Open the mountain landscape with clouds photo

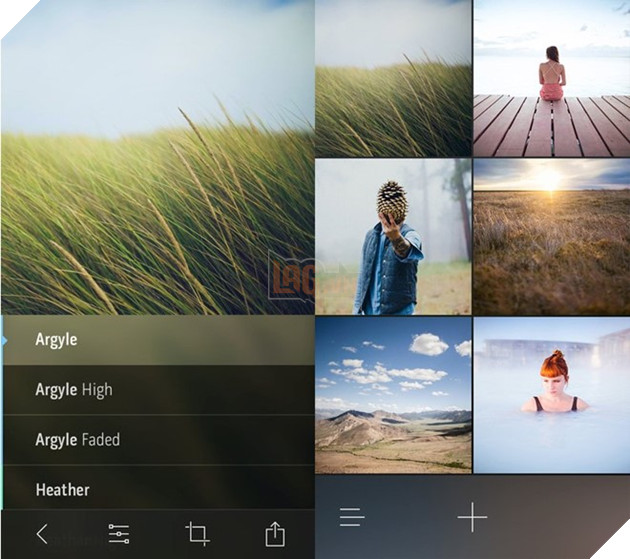(393, 395)
